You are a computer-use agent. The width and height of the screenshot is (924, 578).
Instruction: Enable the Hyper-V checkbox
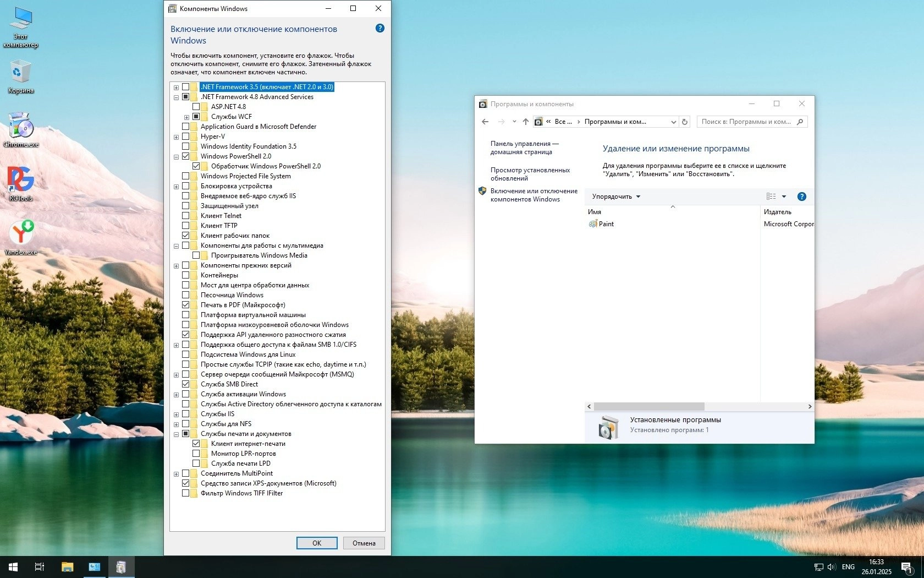(185, 137)
